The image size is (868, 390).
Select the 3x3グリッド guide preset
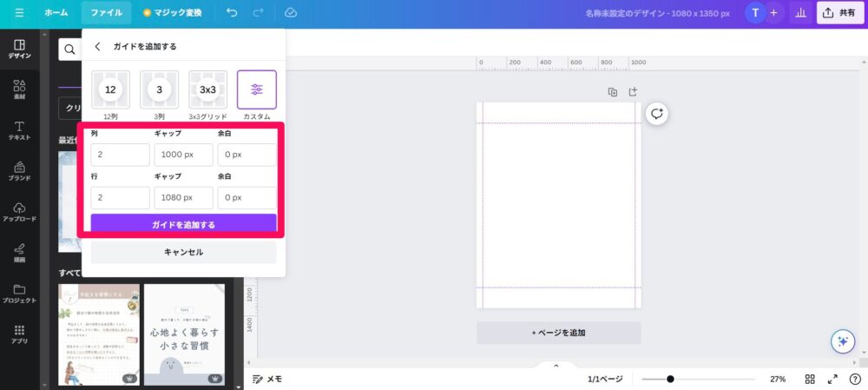(207, 90)
